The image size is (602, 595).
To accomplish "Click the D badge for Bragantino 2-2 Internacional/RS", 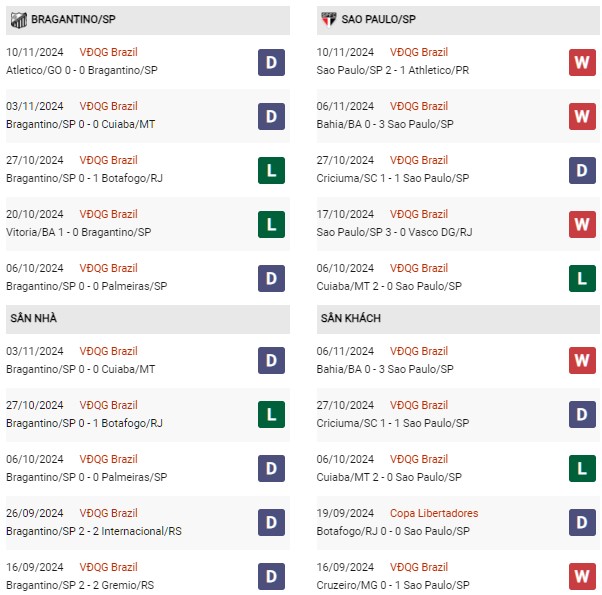I will 271,522.
